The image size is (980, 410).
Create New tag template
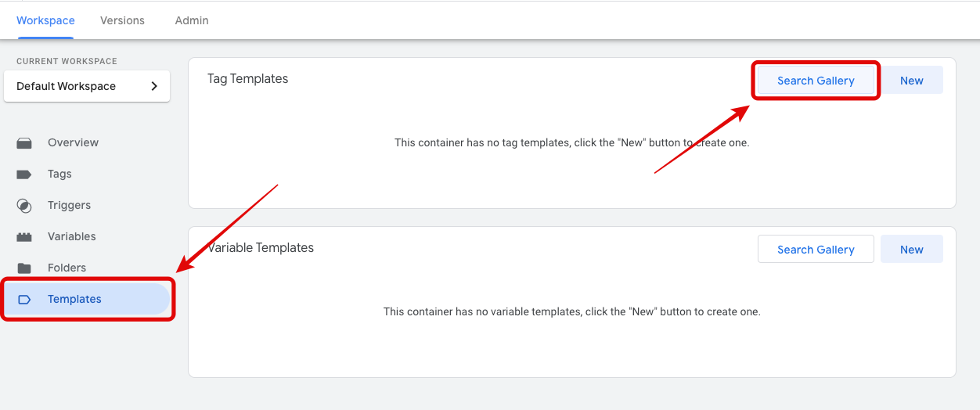click(x=911, y=81)
